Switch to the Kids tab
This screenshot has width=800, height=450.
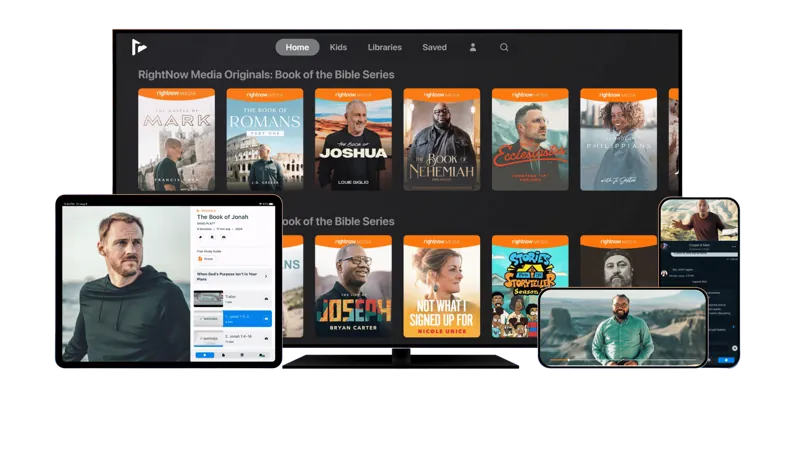coord(338,47)
